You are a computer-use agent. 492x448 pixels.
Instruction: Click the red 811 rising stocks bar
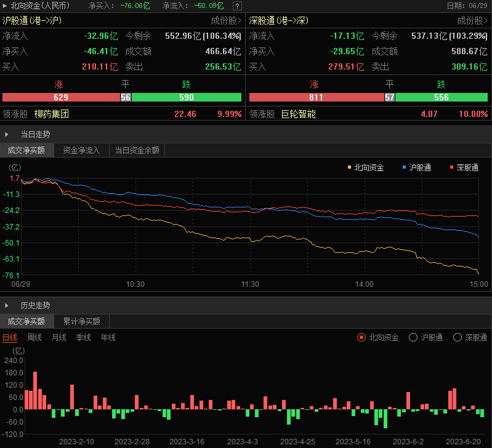(x=316, y=97)
